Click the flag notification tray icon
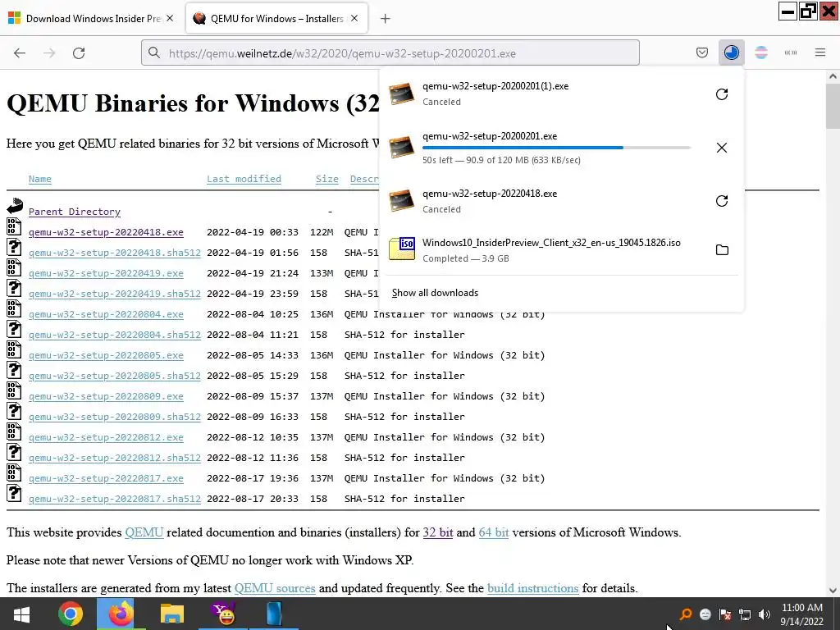The image size is (840, 630). pos(725,614)
